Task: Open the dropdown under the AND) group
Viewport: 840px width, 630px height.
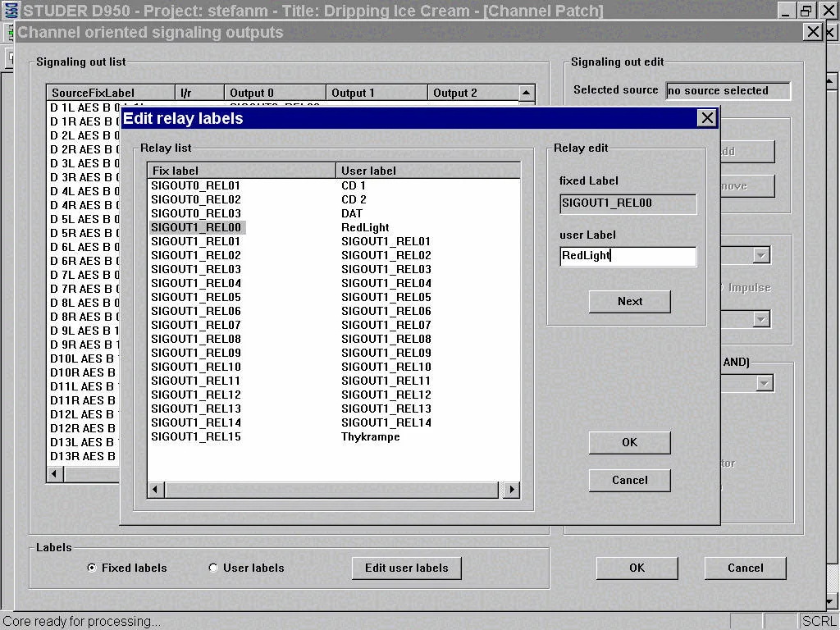Action: click(764, 383)
